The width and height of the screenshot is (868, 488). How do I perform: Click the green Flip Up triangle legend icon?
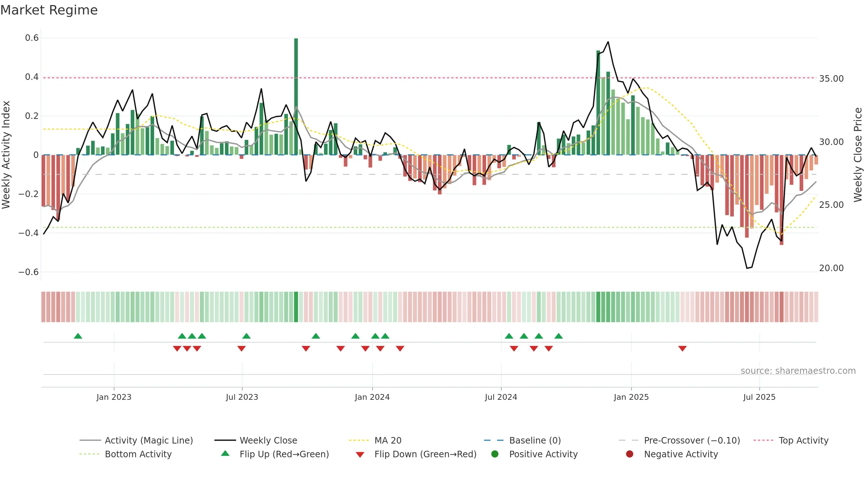point(225,453)
